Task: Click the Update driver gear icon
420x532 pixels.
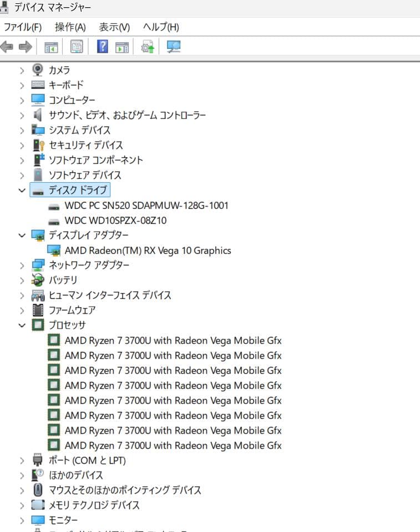Action: [148, 47]
